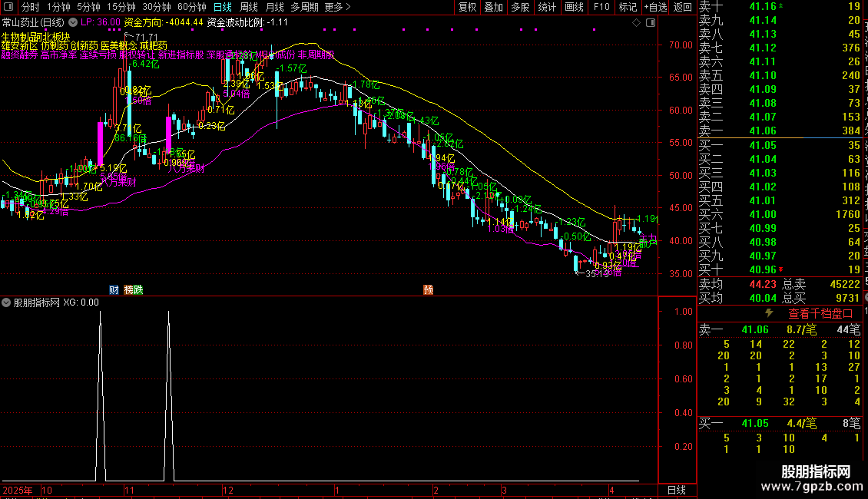Select the 60分钟 period tab
868x499 pixels.
192,7
